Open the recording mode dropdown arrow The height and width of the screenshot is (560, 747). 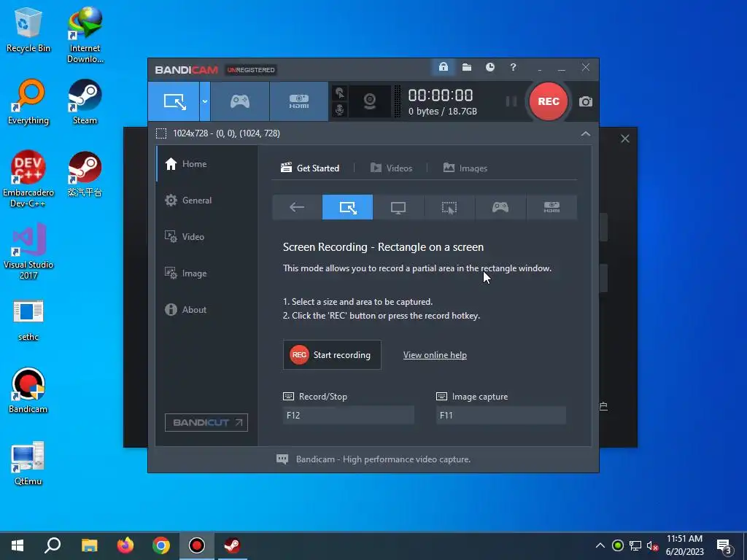(x=204, y=101)
